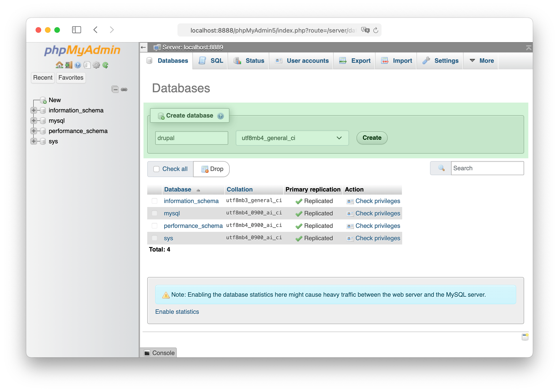Screen dimensions: 559x392
Task: Check the performance_schema row checkbox
Action: coord(154,226)
